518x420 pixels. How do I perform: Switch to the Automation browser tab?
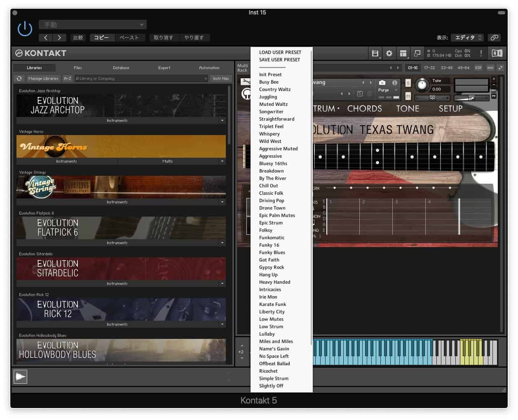209,68
